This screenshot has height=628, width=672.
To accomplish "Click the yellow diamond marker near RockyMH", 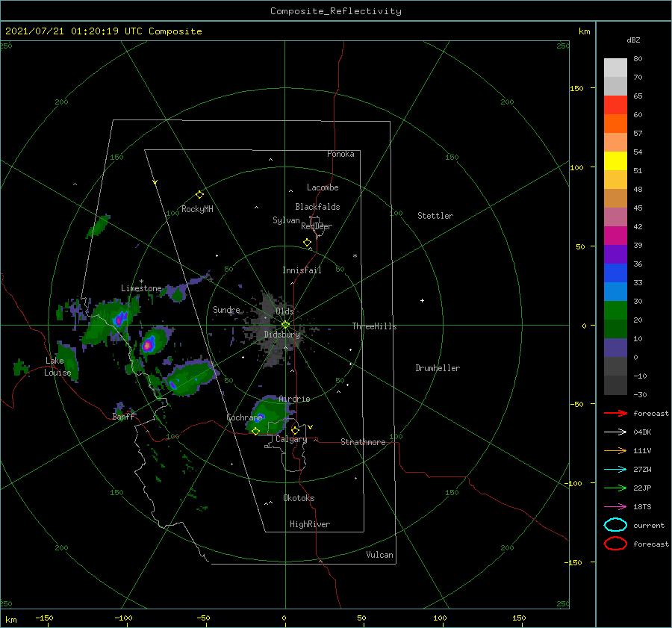I will (199, 195).
